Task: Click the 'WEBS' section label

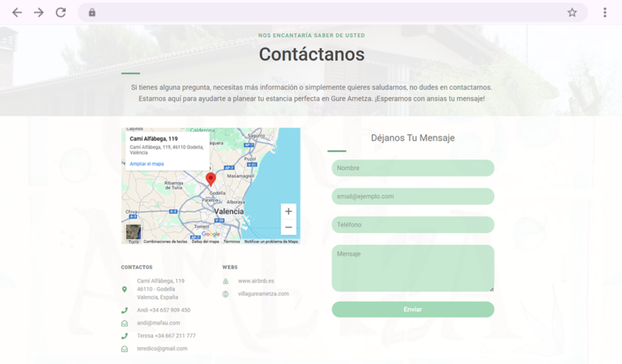Action: point(230,268)
